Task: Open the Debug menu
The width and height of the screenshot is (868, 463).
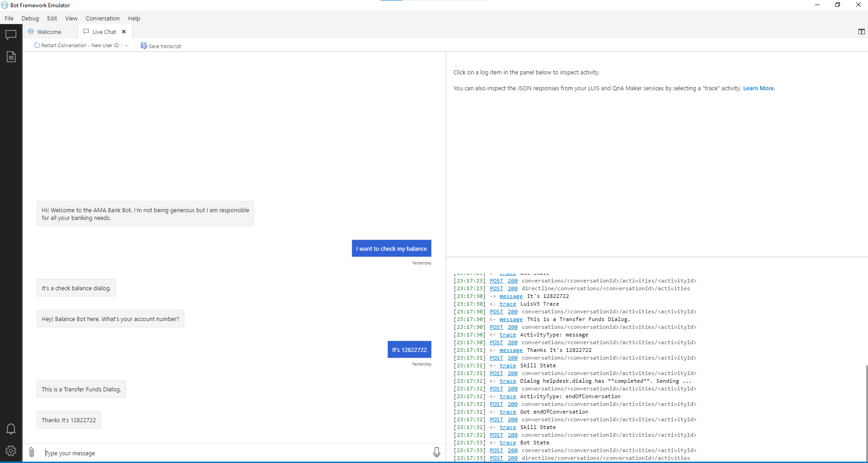Action: pos(30,18)
